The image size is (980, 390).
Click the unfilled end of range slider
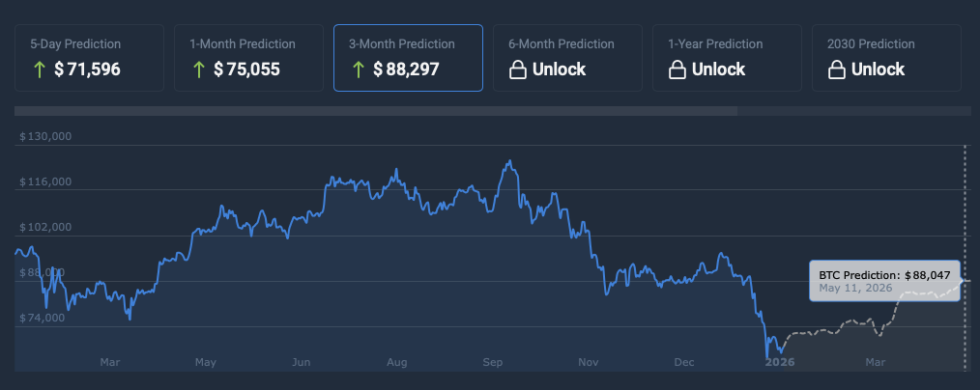(854, 111)
